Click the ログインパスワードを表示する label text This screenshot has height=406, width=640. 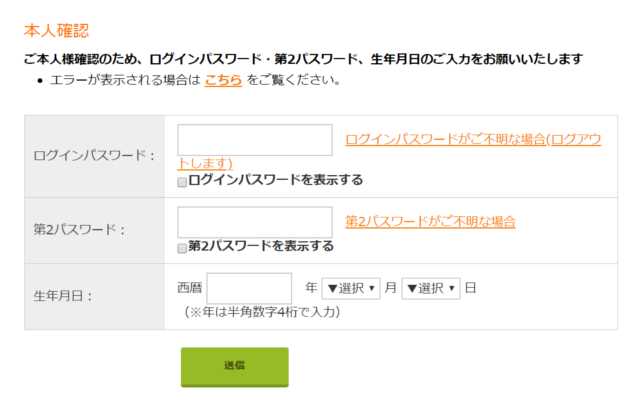[x=276, y=180]
